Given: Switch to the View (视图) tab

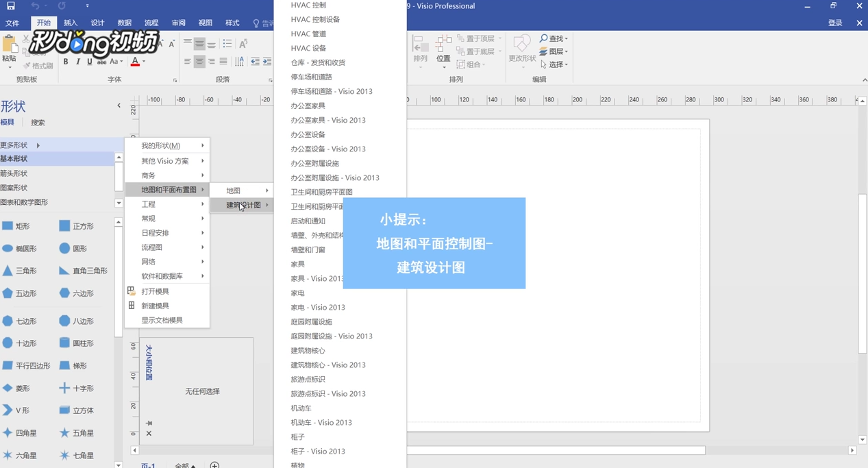Looking at the screenshot, I should coord(205,23).
